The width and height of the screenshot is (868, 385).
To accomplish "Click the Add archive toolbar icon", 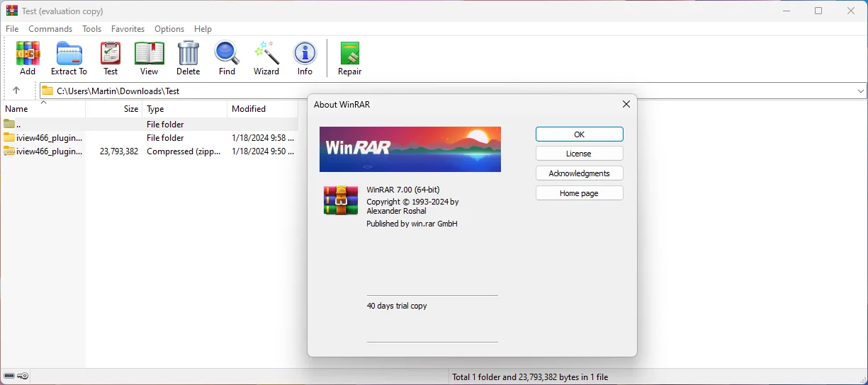I will click(x=28, y=58).
